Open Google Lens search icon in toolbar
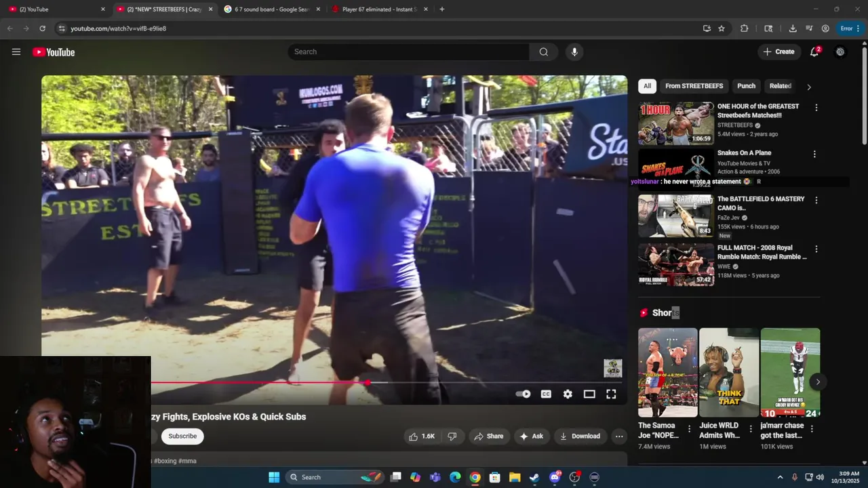Viewport: 868px width, 488px height. pos(768,28)
